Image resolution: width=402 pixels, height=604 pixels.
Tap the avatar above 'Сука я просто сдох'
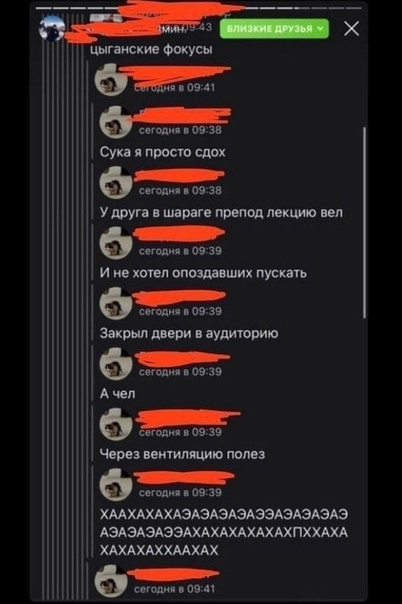point(116,122)
